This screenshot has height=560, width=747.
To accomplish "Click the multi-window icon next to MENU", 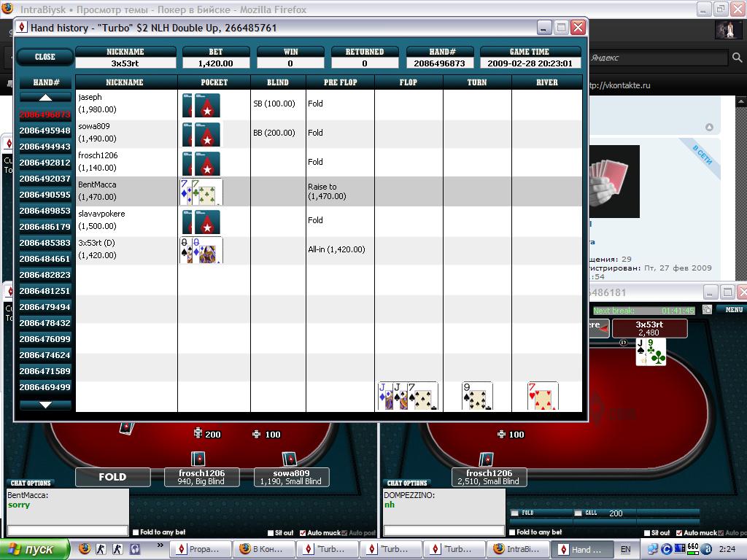I will click(707, 310).
